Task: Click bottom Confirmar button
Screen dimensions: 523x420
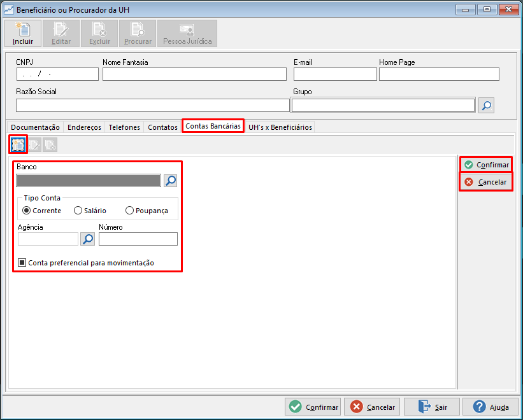Action: point(313,407)
